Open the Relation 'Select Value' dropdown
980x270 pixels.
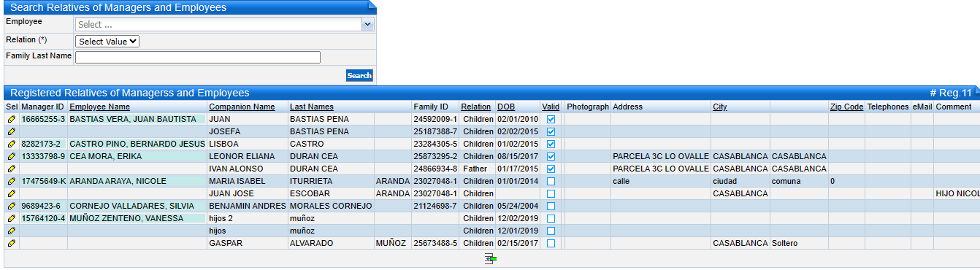tap(107, 42)
